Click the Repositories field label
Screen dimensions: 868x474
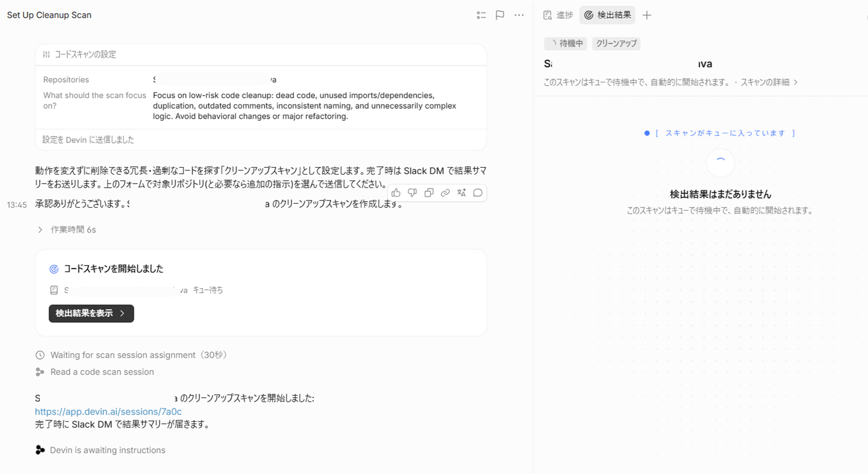[x=66, y=80]
